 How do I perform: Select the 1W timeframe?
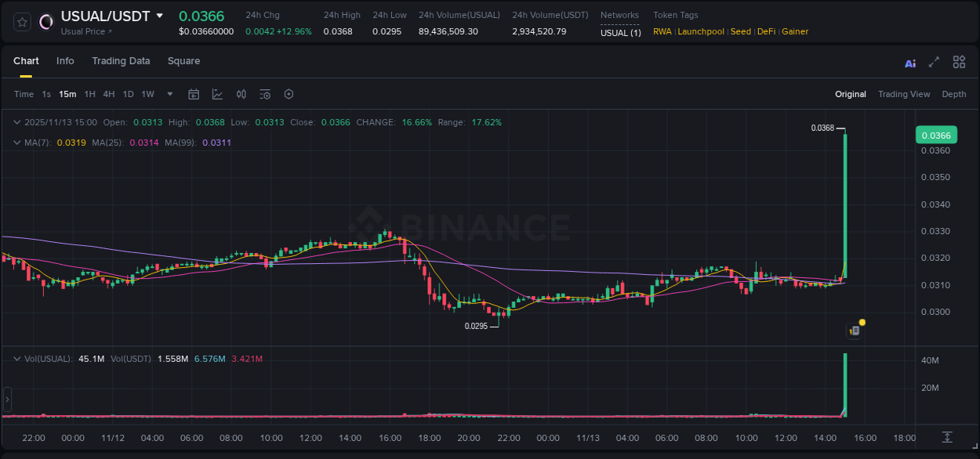[147, 94]
